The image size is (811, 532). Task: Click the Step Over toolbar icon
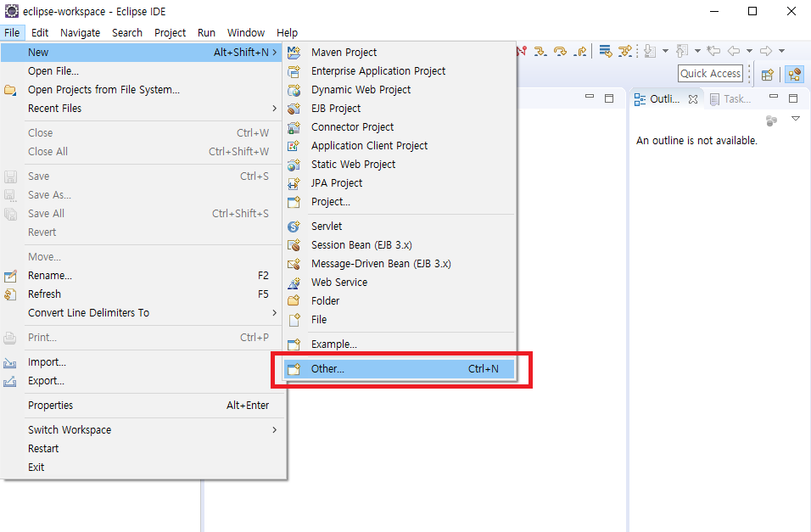point(560,51)
